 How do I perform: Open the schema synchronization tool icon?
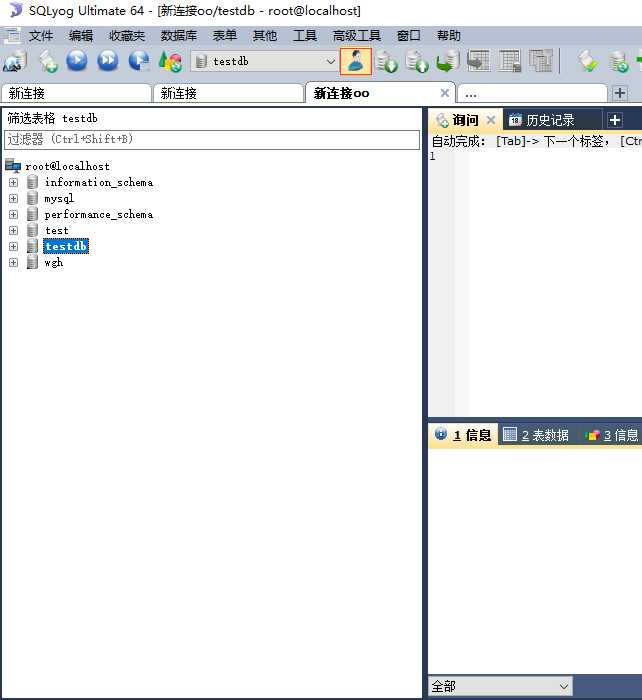[479, 61]
